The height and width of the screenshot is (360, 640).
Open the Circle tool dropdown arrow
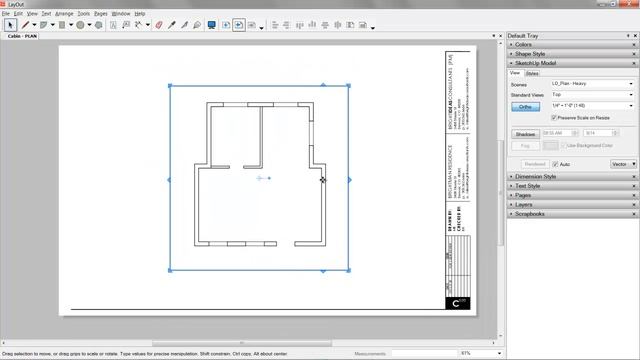coord(89,25)
